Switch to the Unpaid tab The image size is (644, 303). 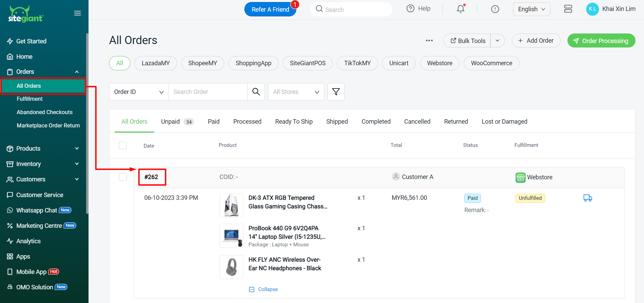point(177,122)
